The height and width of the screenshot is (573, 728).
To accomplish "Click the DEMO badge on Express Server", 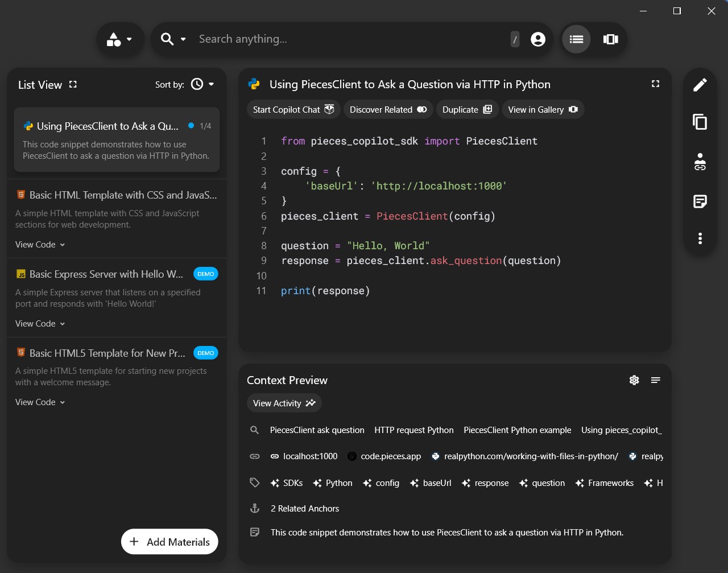I will click(x=206, y=274).
